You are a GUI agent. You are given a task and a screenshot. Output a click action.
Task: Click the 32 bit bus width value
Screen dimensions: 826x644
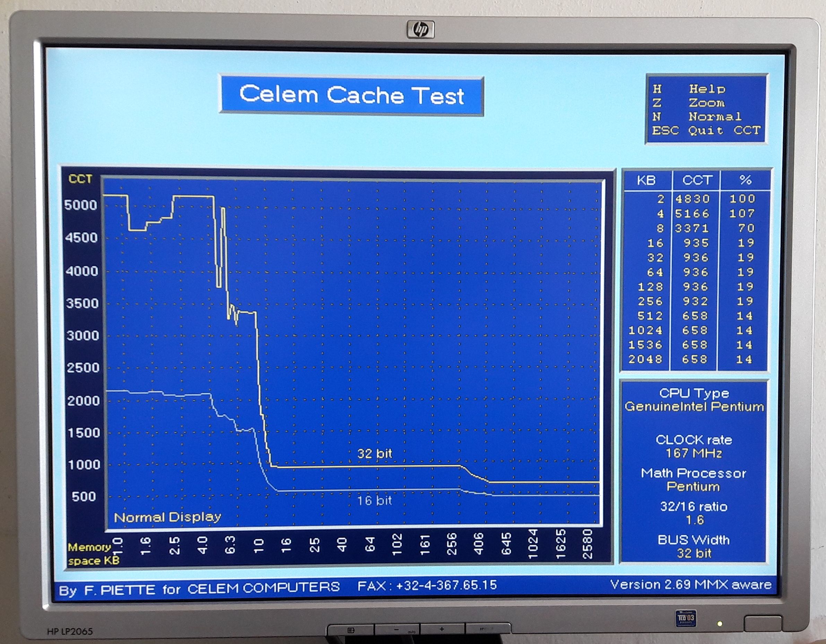click(x=694, y=554)
